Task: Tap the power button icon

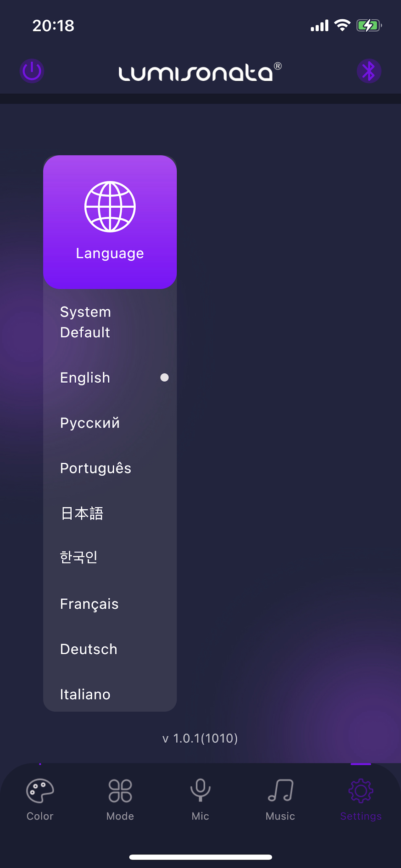Action: tap(32, 71)
